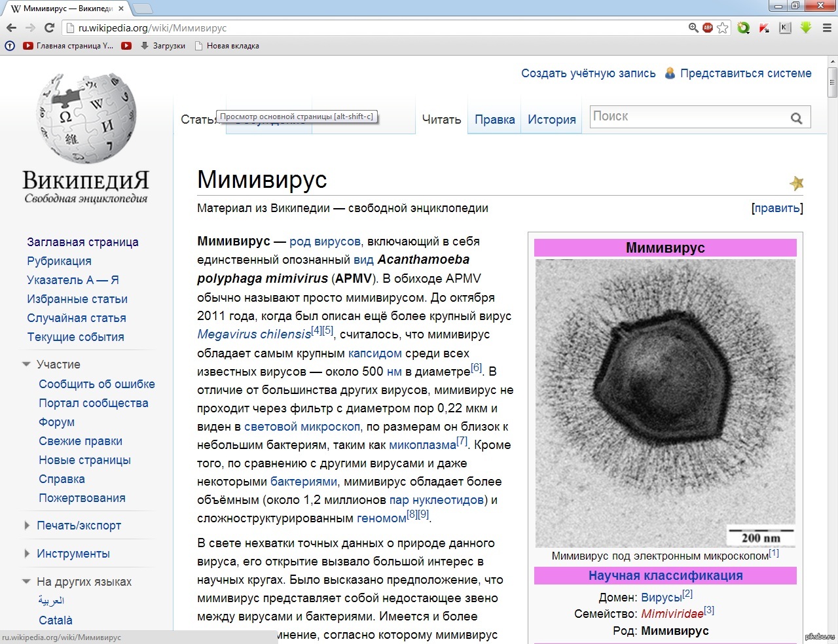Select the Статья tab
838x644 pixels.
click(x=200, y=120)
